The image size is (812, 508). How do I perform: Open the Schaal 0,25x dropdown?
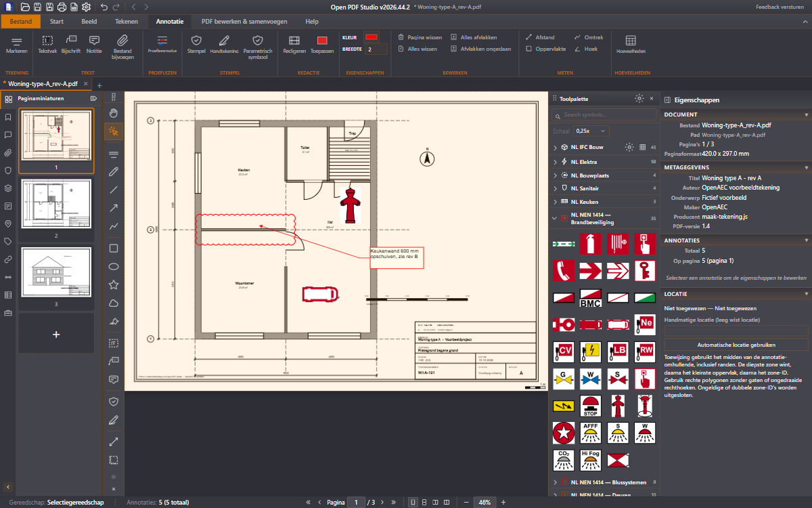coord(591,131)
